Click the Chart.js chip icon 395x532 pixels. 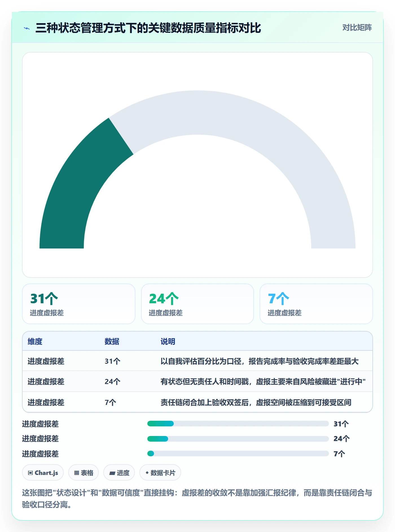(x=30, y=473)
